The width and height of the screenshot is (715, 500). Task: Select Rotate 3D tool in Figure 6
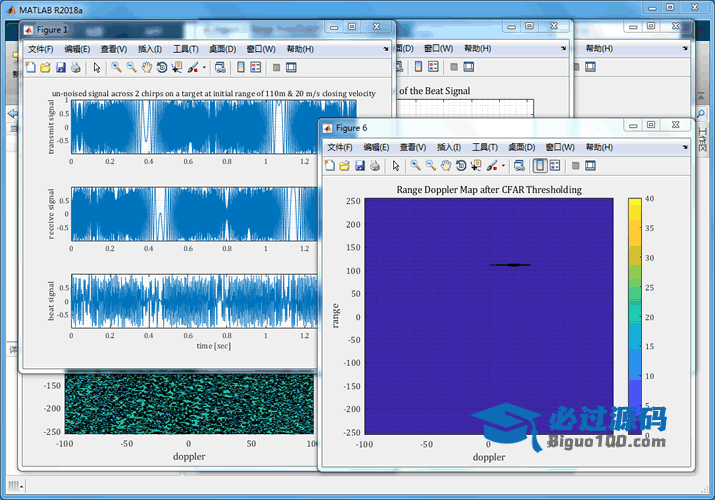(x=461, y=166)
